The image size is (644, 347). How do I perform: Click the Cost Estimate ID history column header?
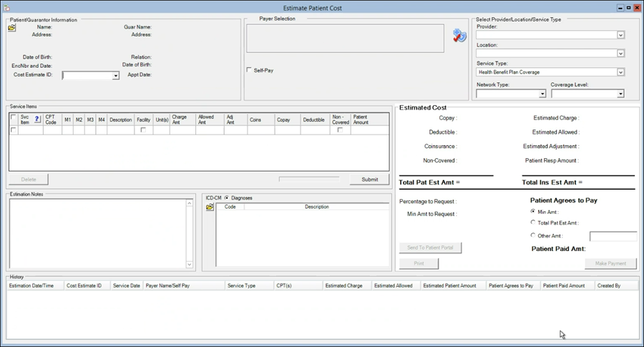(87, 285)
